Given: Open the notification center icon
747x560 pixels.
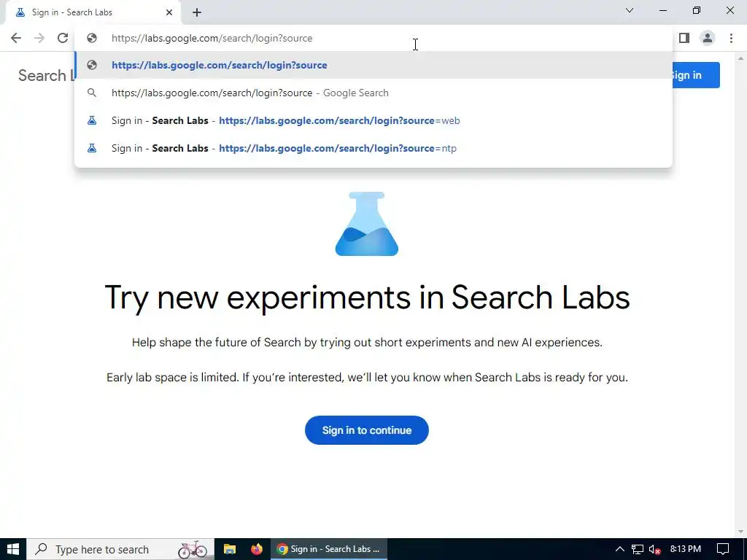Looking at the screenshot, I should [723, 549].
